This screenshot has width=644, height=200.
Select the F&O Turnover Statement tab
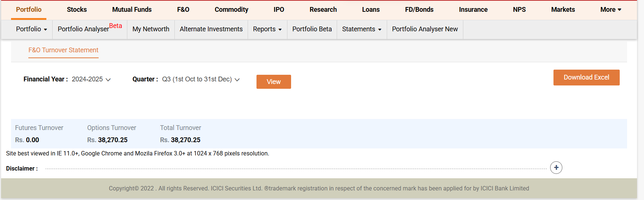coord(63,50)
